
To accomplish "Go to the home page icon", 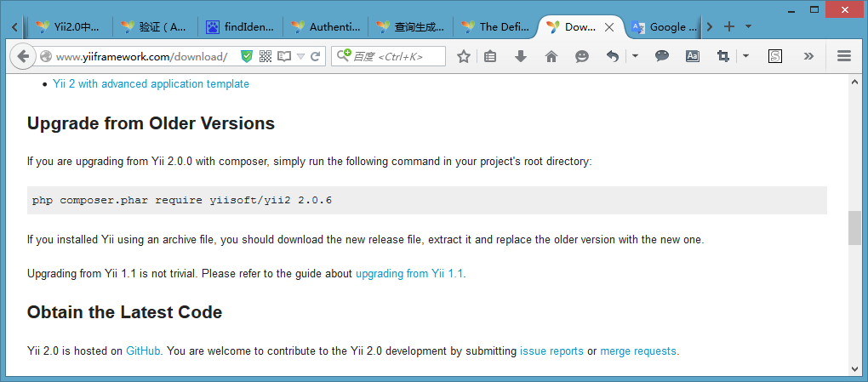I will tap(551, 56).
